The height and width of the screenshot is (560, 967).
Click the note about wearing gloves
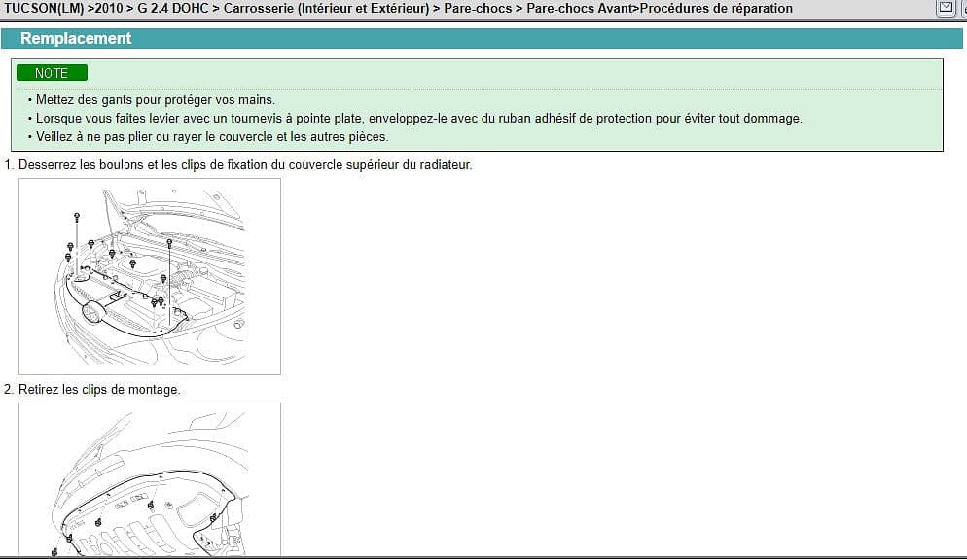[x=156, y=100]
